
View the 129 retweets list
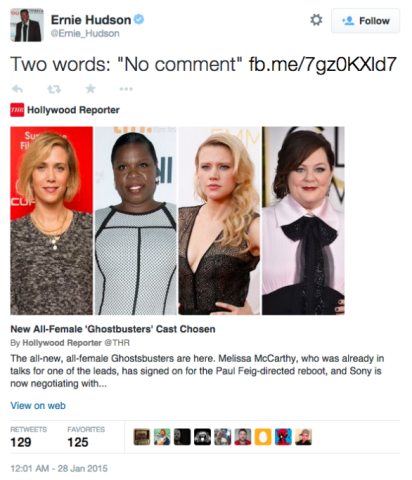29,437
